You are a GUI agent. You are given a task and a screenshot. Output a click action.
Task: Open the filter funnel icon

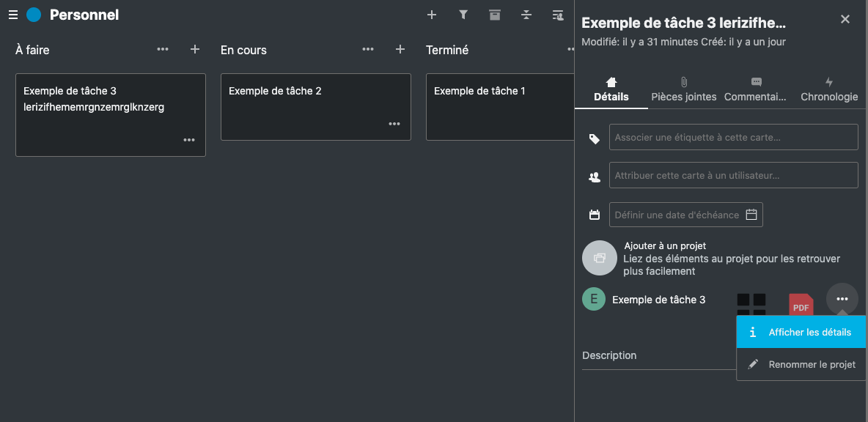463,15
